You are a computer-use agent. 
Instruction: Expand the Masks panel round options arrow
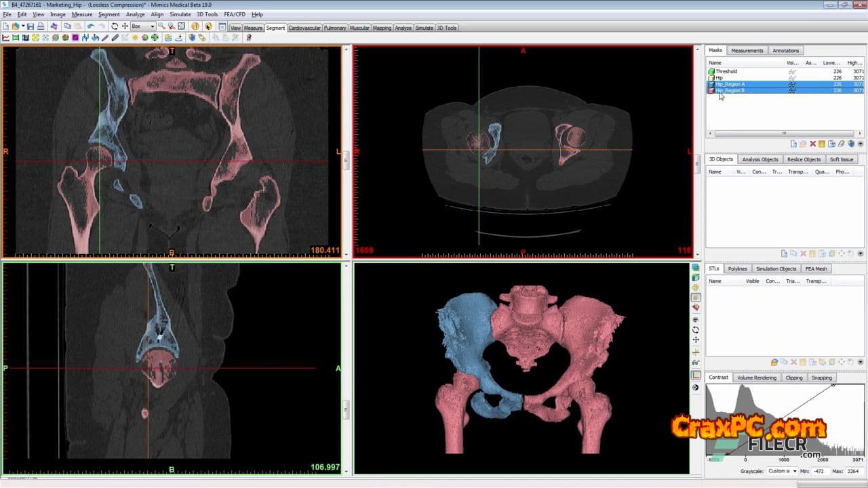click(x=861, y=144)
